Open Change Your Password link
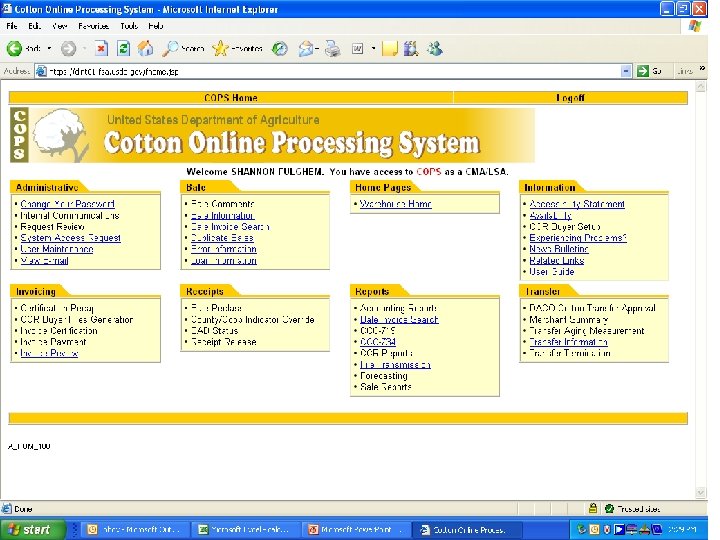This screenshot has height=540, width=720. click(68, 204)
